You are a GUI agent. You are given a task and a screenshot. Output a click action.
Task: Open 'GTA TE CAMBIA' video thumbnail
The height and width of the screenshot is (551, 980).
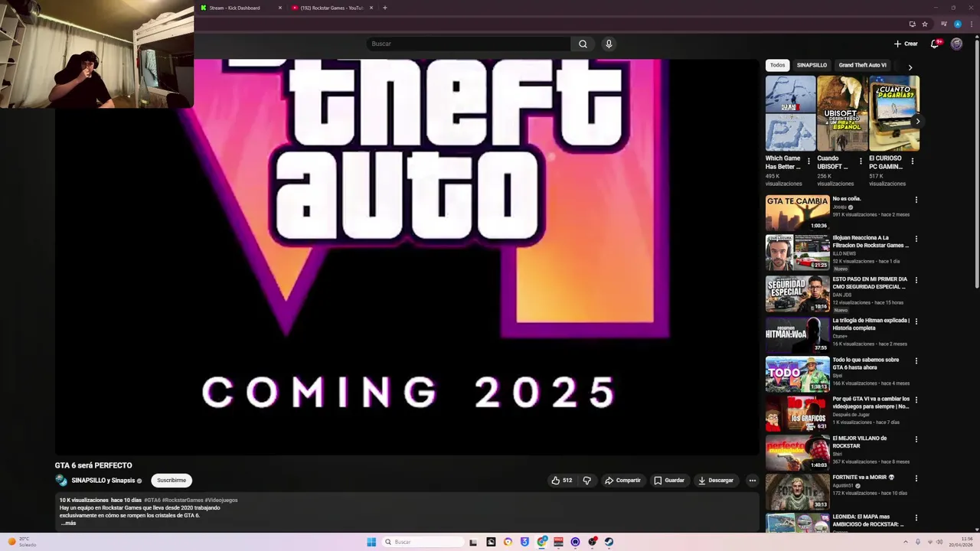pos(798,212)
